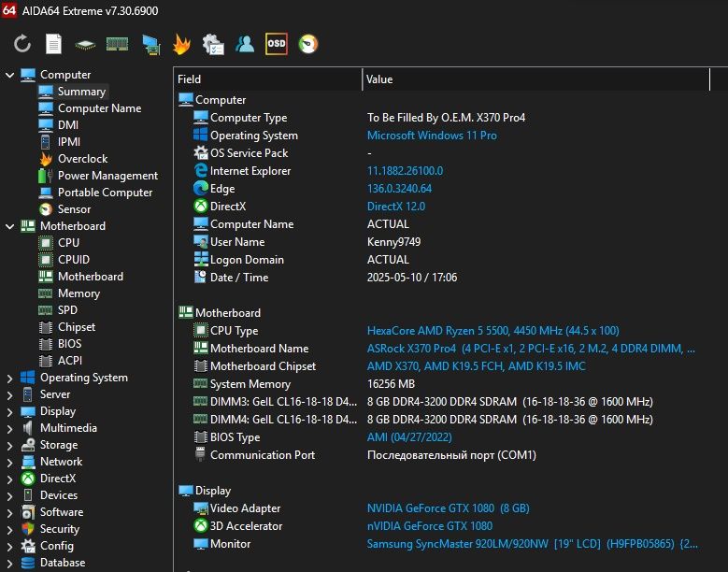Click the nVIDIA GeForce GTX 1080 3D Accelerator link
Viewport: 728px width, 572px height.
coord(430,526)
